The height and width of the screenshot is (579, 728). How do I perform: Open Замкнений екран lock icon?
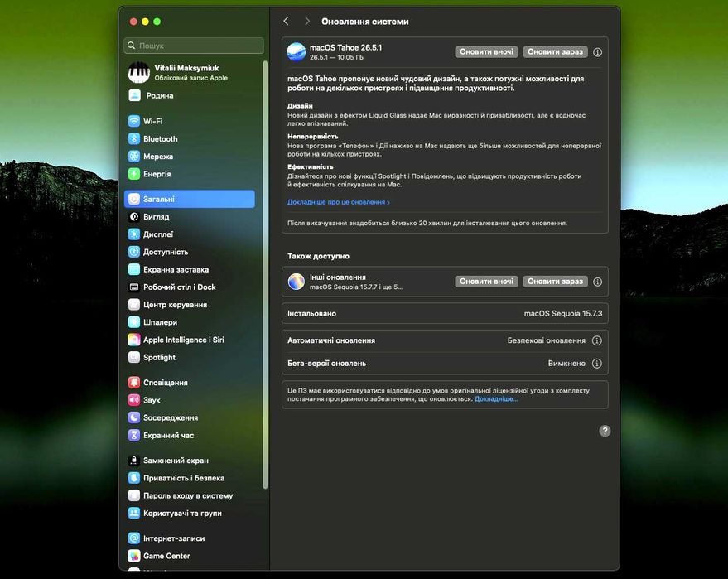coord(133,461)
